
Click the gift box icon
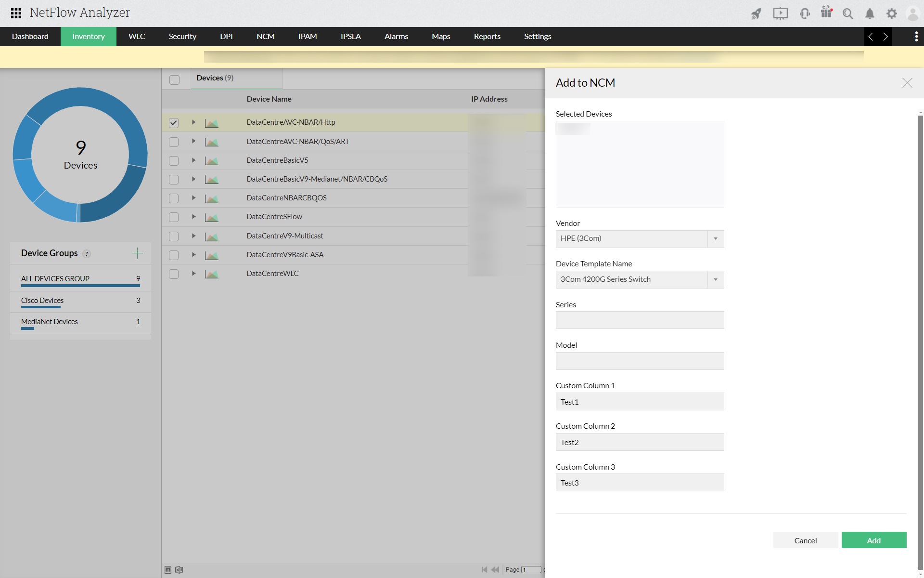tap(826, 13)
